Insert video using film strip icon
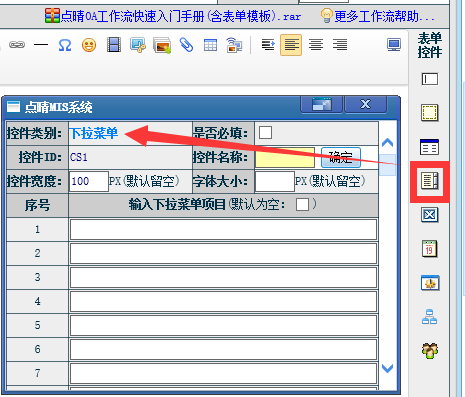465x397 pixels. 114,45
